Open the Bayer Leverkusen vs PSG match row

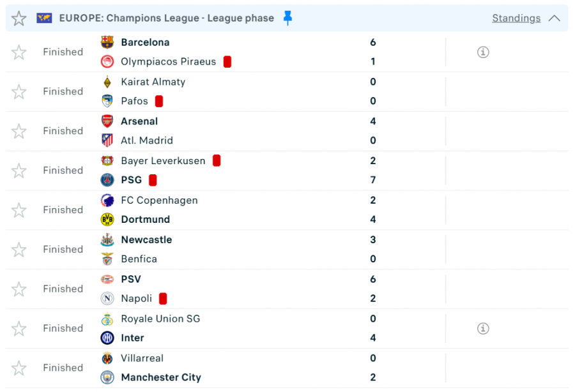click(287, 170)
